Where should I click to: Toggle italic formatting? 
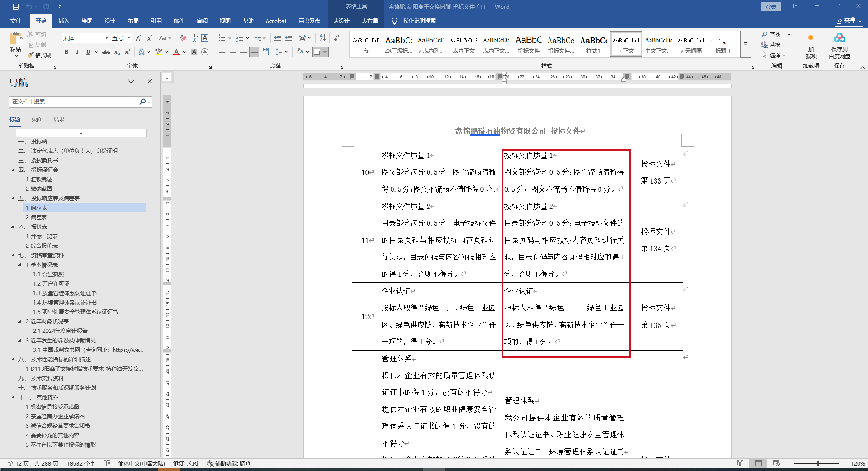[77, 52]
